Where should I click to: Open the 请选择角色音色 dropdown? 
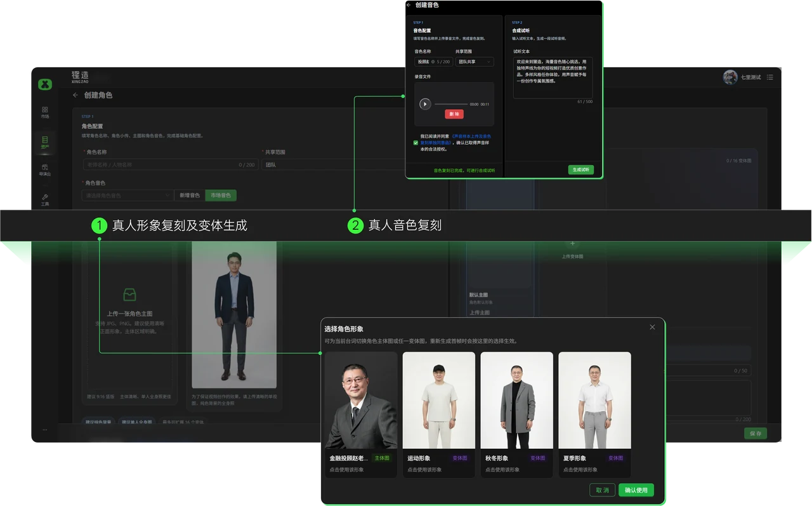pos(128,196)
